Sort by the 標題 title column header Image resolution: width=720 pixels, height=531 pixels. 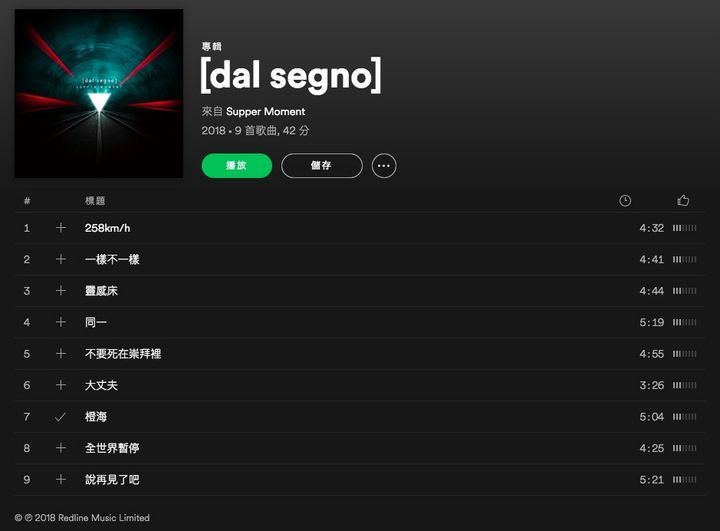(x=95, y=201)
